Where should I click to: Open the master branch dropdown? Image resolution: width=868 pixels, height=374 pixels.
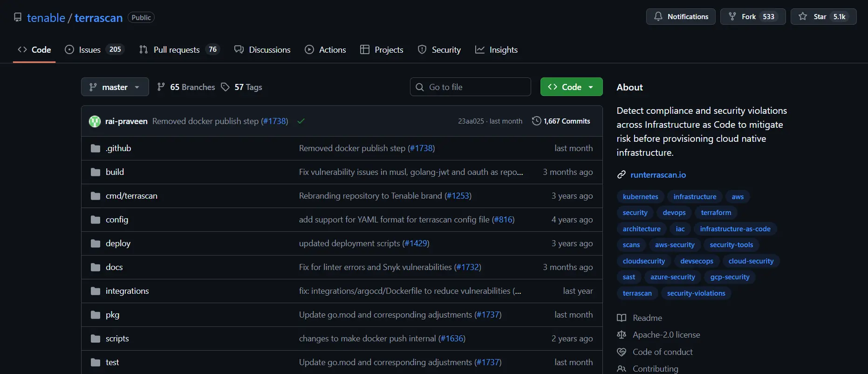(115, 87)
